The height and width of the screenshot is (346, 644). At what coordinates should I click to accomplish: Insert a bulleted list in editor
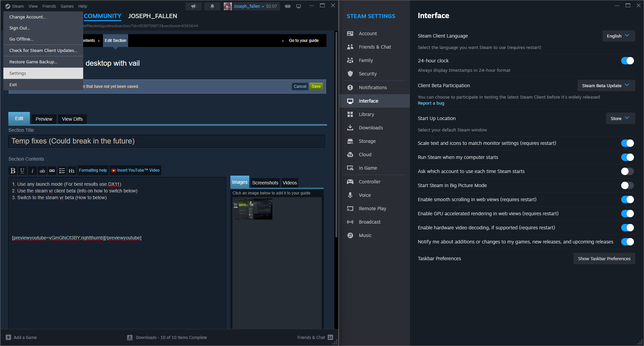(x=62, y=171)
